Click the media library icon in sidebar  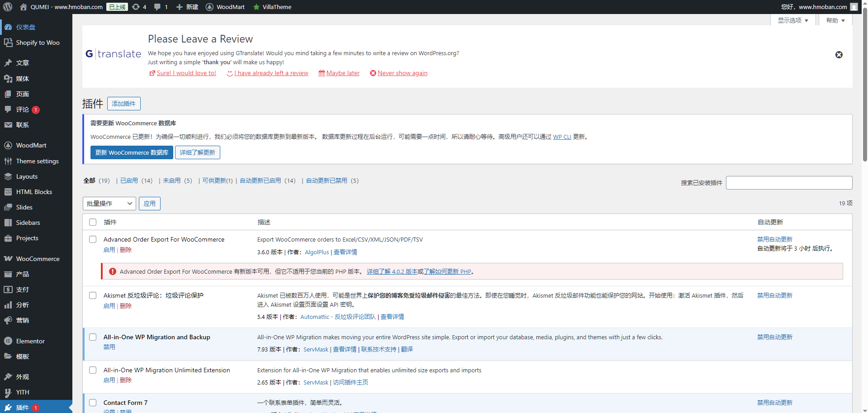(x=8, y=79)
